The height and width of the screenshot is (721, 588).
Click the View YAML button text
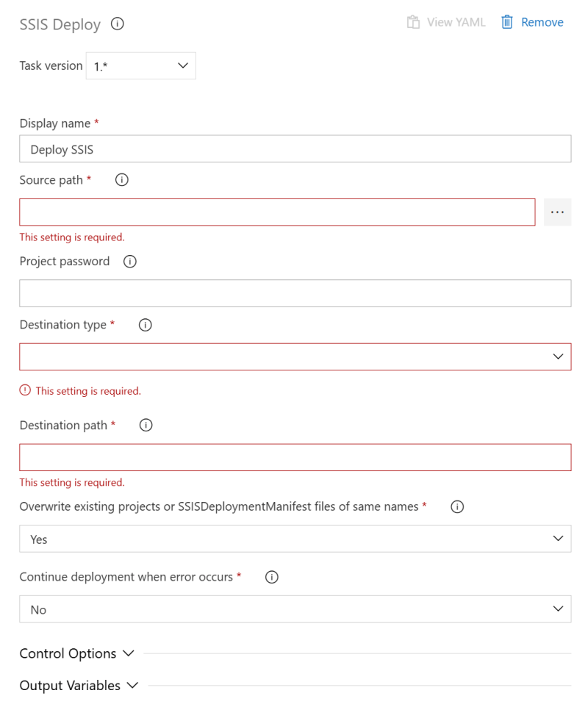456,22
